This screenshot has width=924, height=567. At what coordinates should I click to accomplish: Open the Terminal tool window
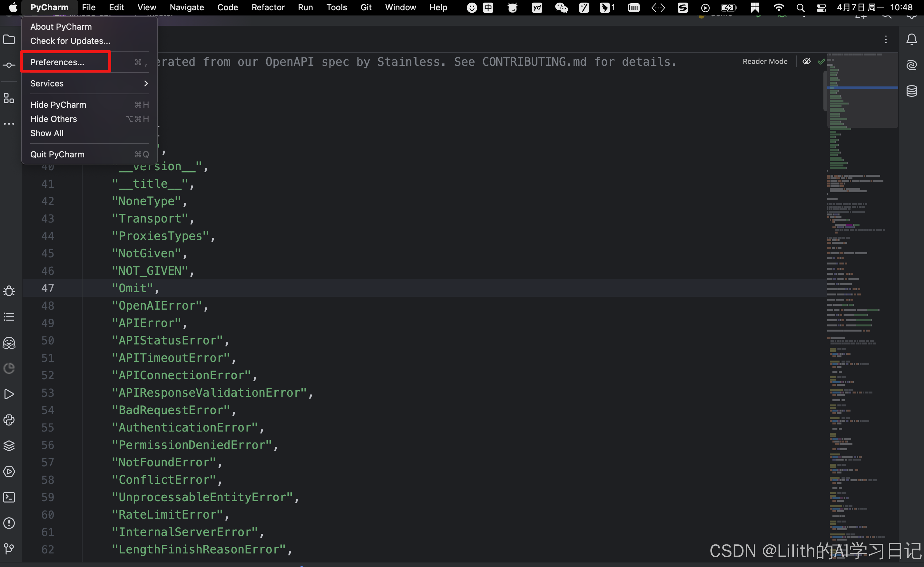click(x=9, y=497)
